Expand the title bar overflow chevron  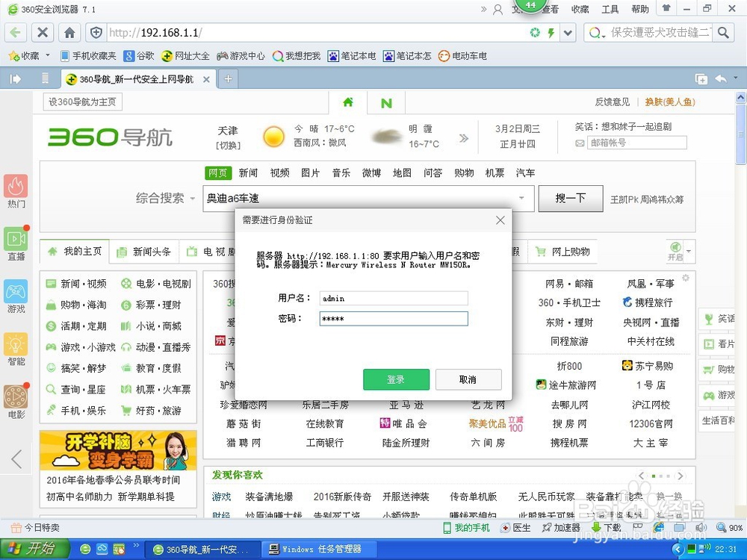(x=483, y=9)
